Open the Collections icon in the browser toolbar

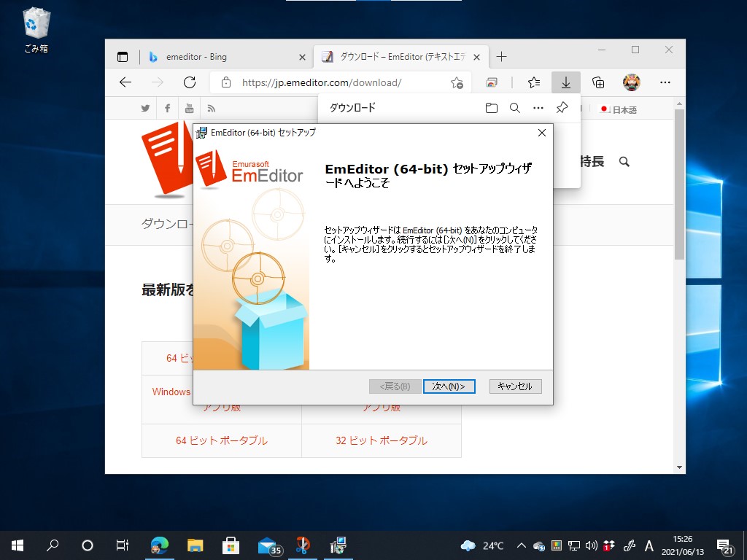pos(598,82)
